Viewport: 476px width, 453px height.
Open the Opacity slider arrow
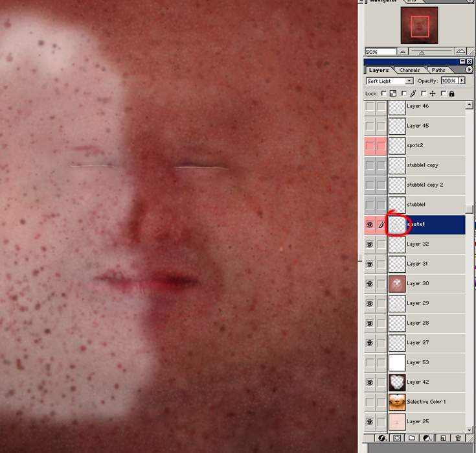pyautogui.click(x=462, y=80)
